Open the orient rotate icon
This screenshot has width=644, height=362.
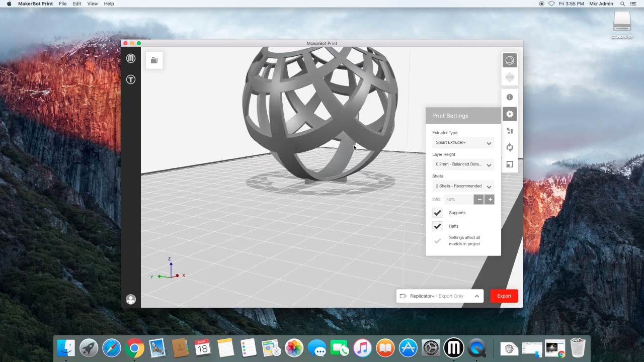click(510, 147)
